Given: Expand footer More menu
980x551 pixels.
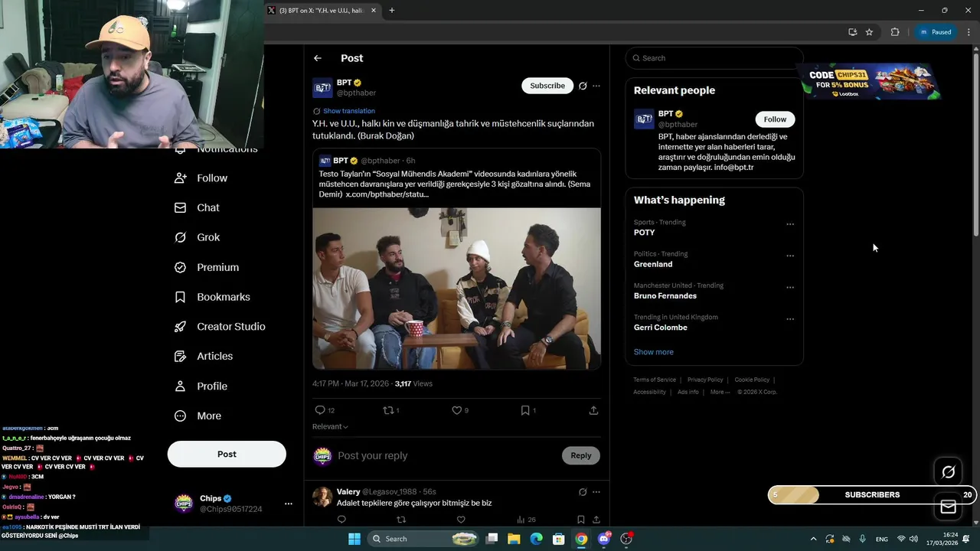Looking at the screenshot, I should tap(719, 392).
